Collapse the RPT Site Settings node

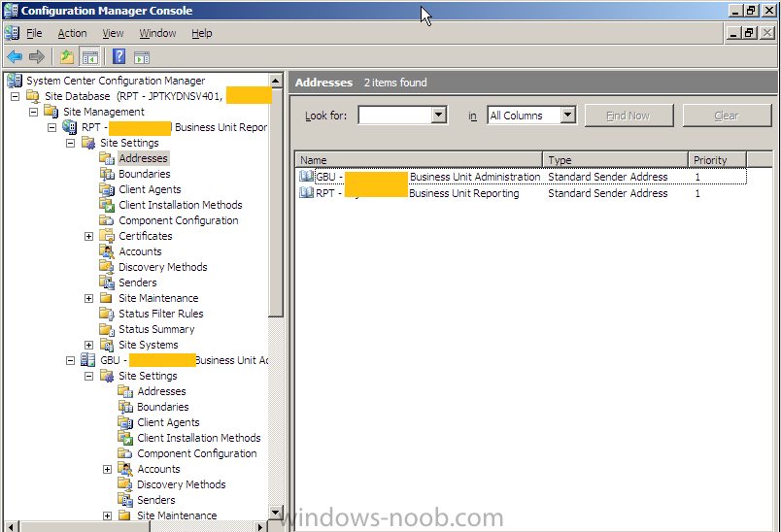coord(70,144)
